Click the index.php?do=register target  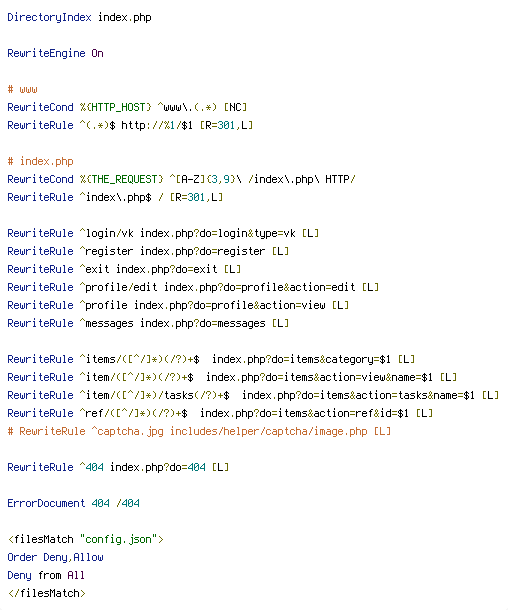[202, 251]
